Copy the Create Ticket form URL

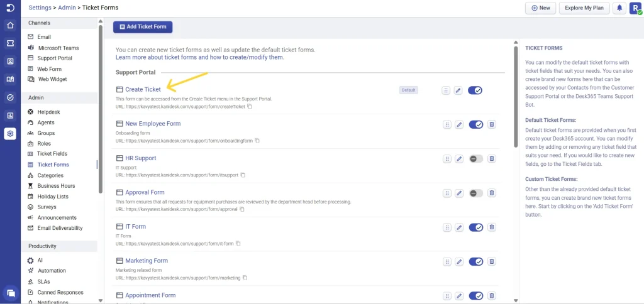point(249,107)
